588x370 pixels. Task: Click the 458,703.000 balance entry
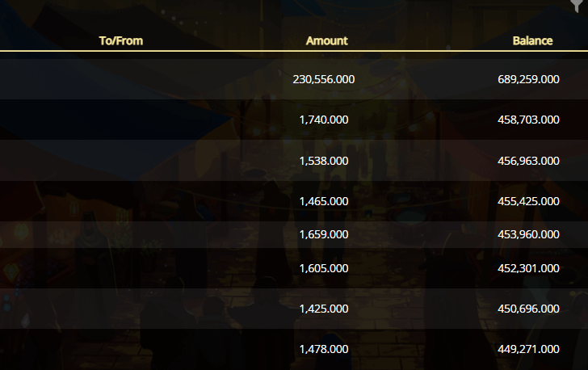point(528,120)
